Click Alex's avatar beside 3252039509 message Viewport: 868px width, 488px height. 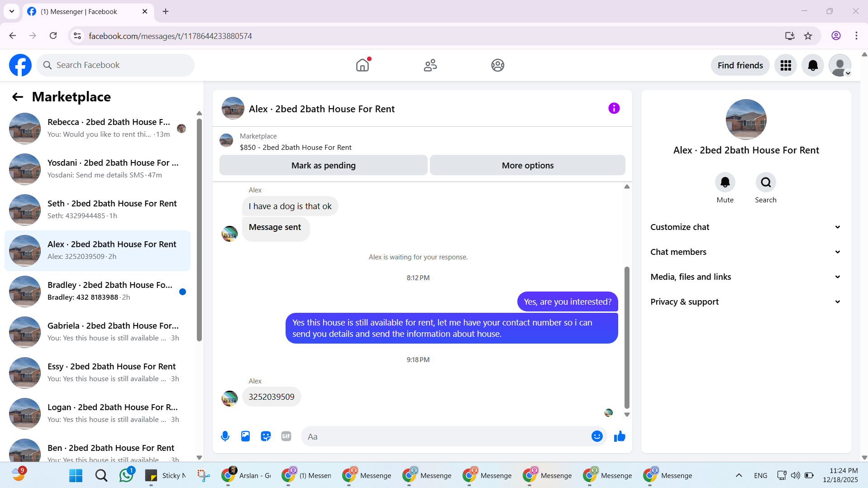229,398
